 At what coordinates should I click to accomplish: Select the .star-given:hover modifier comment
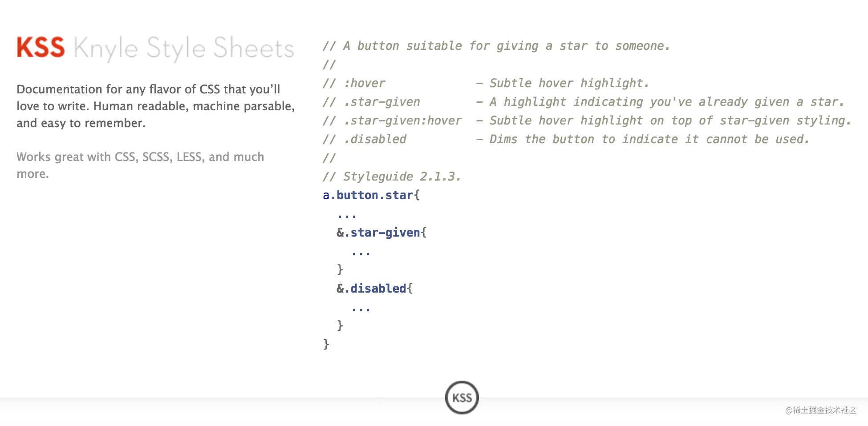click(x=403, y=121)
